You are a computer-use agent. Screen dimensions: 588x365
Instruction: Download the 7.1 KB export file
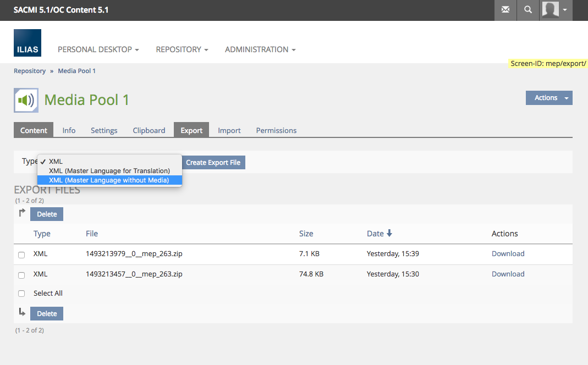(x=508, y=254)
